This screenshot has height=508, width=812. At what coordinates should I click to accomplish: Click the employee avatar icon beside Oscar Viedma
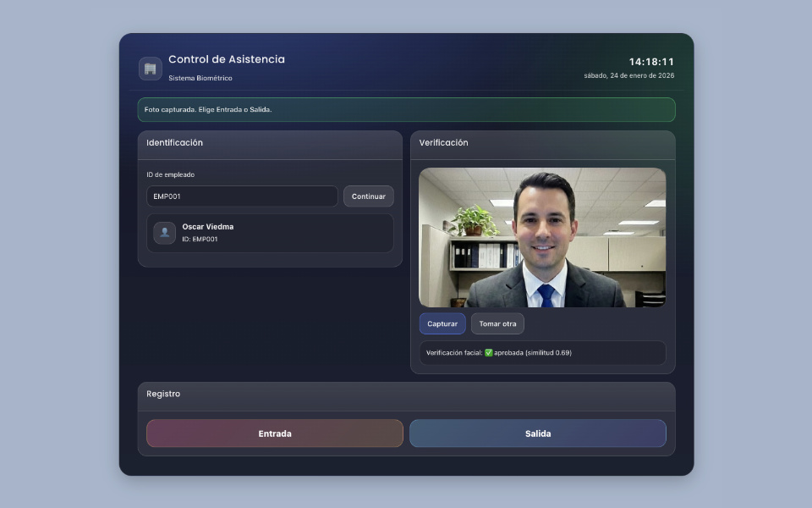pos(164,233)
